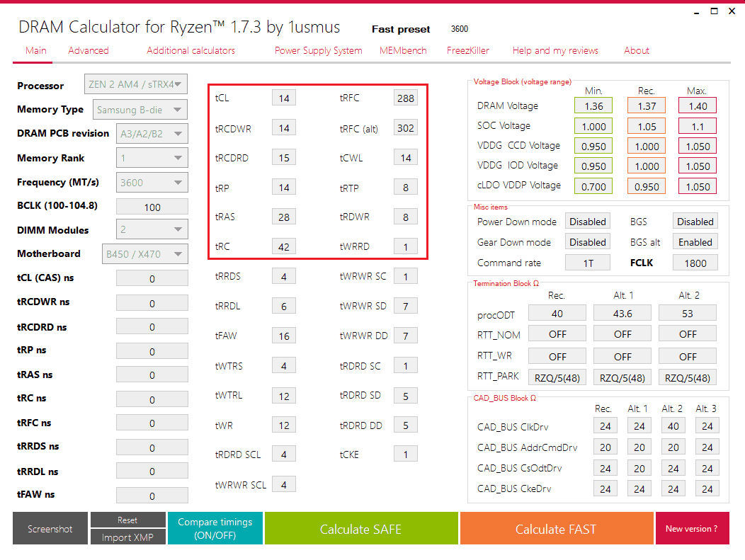Switch to the Main tab
745x560 pixels.
point(35,50)
